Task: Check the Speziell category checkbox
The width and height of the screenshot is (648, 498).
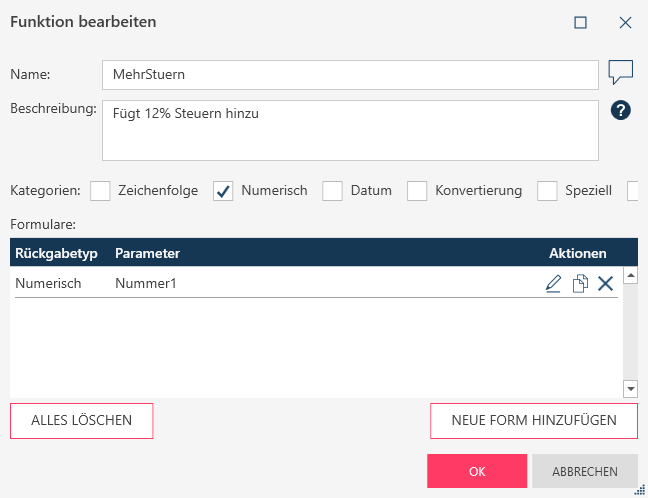Action: point(547,191)
